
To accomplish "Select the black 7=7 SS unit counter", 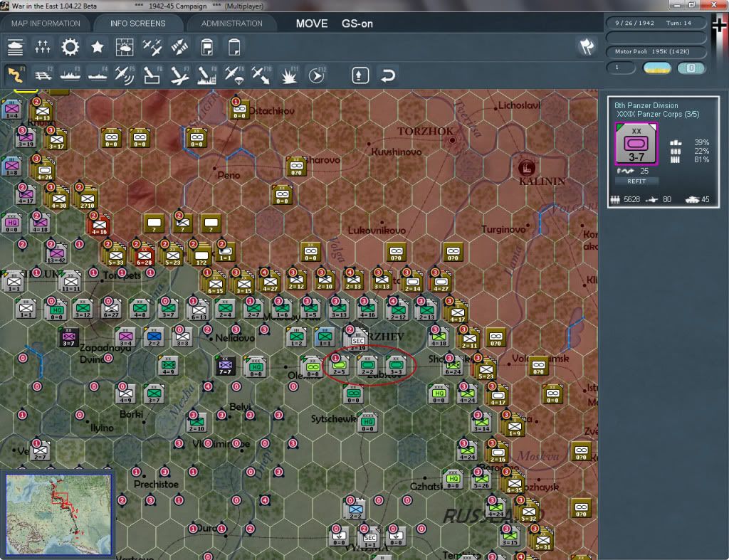I will pyautogui.click(x=225, y=366).
